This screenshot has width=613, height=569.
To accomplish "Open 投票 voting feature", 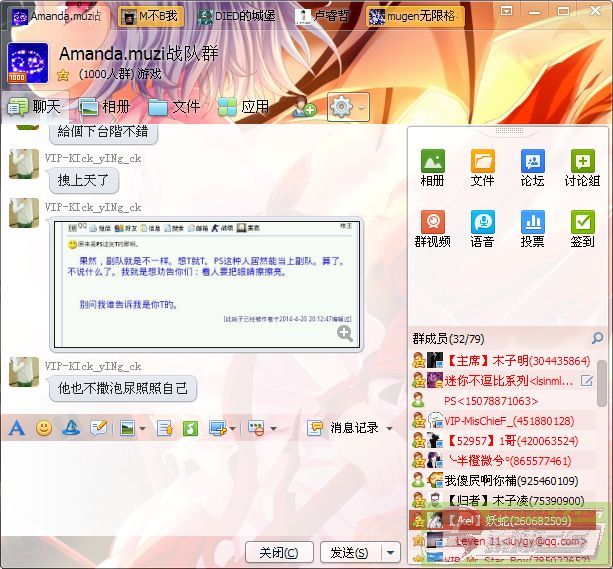I will click(532, 227).
